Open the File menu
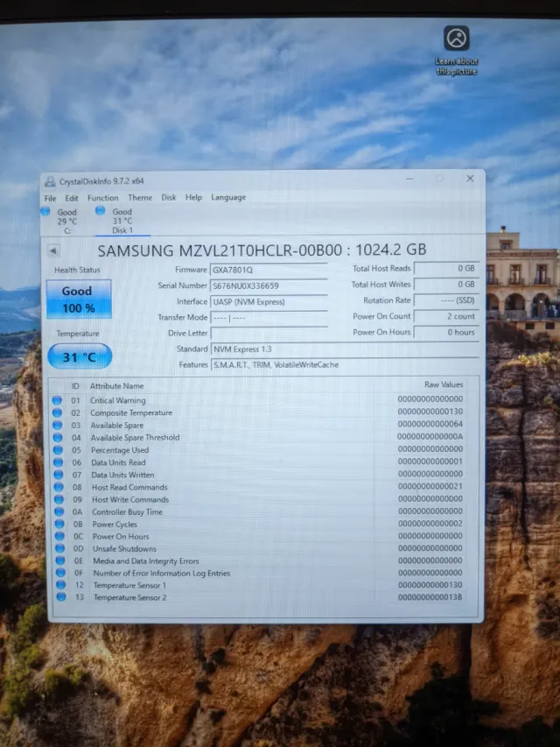 point(51,198)
